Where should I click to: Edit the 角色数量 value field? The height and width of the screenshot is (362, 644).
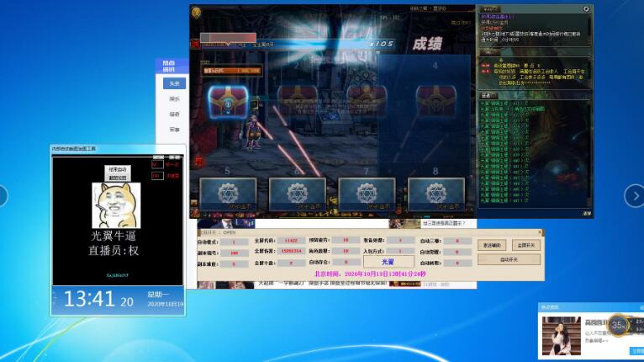coord(346,251)
